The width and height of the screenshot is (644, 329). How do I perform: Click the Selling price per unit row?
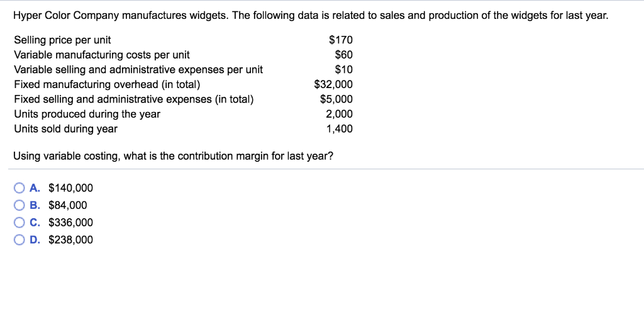click(x=183, y=40)
